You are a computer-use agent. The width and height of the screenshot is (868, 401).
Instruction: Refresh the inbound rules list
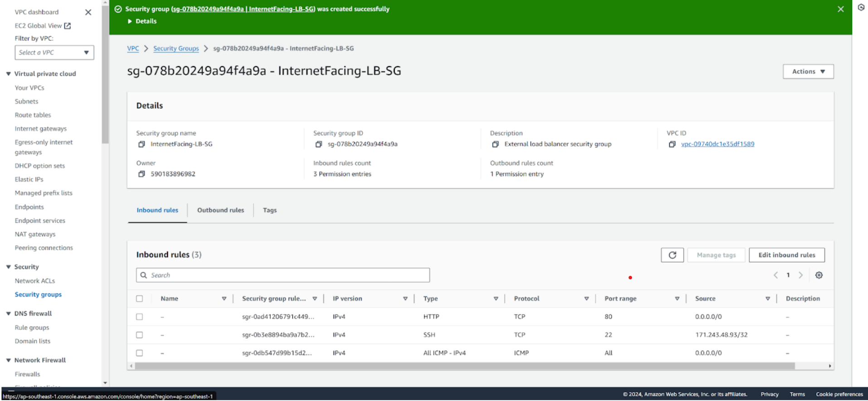pos(672,255)
